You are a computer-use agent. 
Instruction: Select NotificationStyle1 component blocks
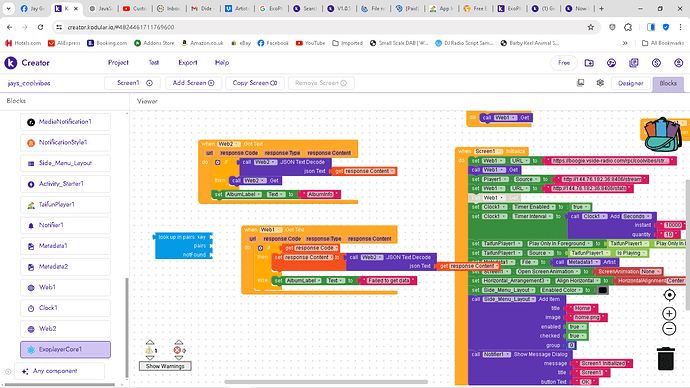(x=65, y=143)
